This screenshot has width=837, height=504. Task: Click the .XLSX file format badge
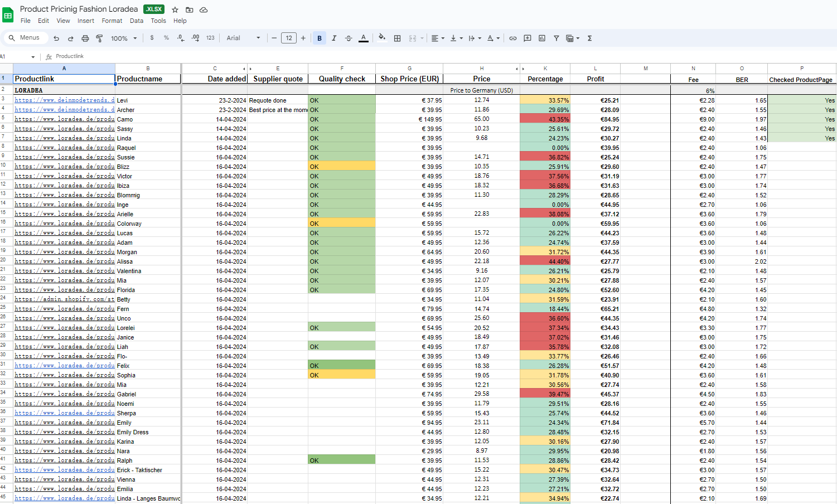(x=154, y=9)
